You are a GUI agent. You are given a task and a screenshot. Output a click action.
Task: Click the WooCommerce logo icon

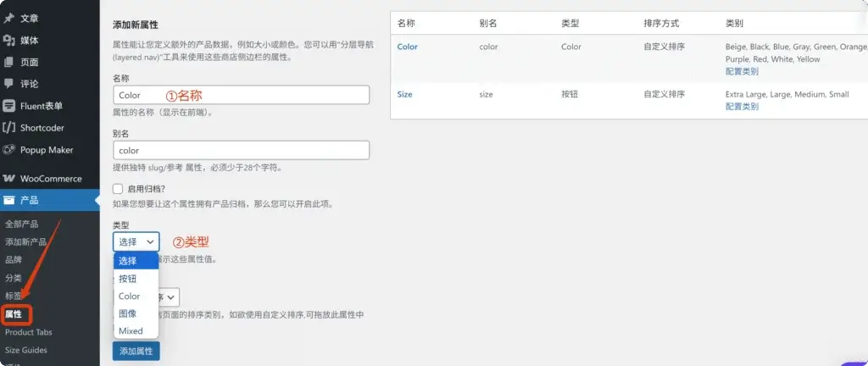(x=9, y=179)
